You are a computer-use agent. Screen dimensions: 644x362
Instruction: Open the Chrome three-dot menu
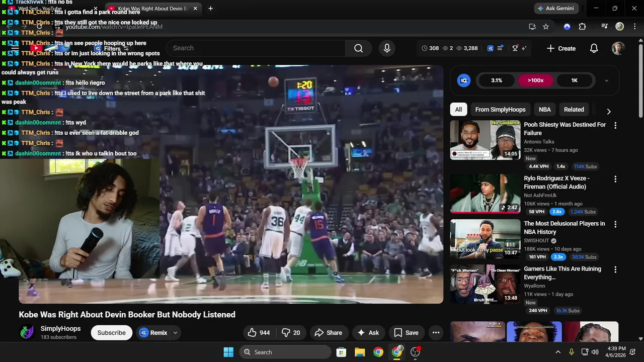[x=634, y=27]
